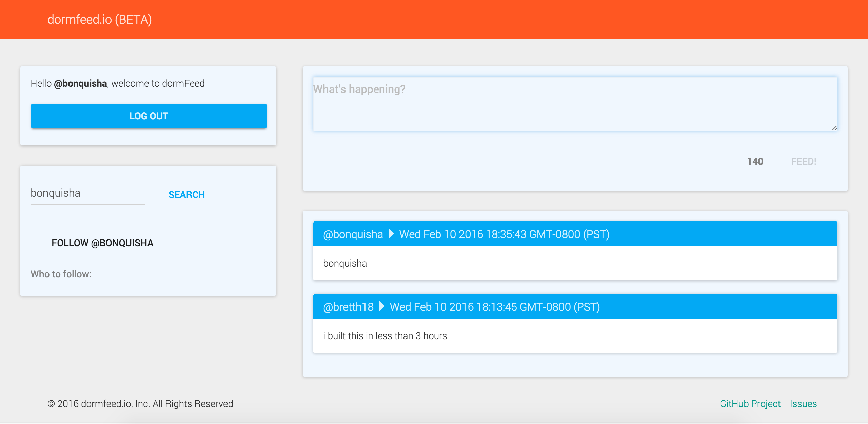
Task: Open the Issues footer link
Action: (x=803, y=404)
